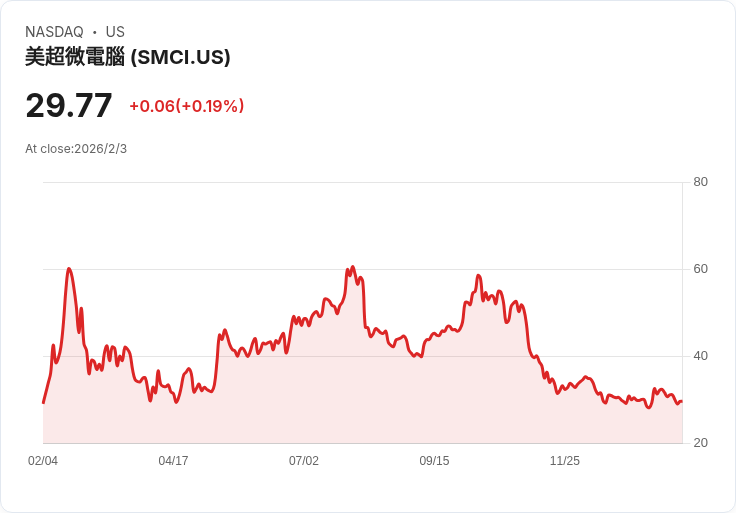This screenshot has width=736, height=513.
Task: Click the price line's right end point
Action: click(x=681, y=402)
